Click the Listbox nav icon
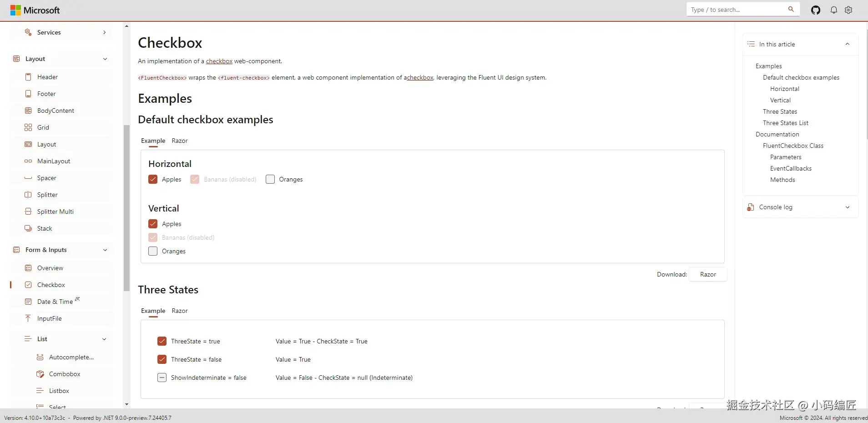The width and height of the screenshot is (868, 423). (x=40, y=391)
